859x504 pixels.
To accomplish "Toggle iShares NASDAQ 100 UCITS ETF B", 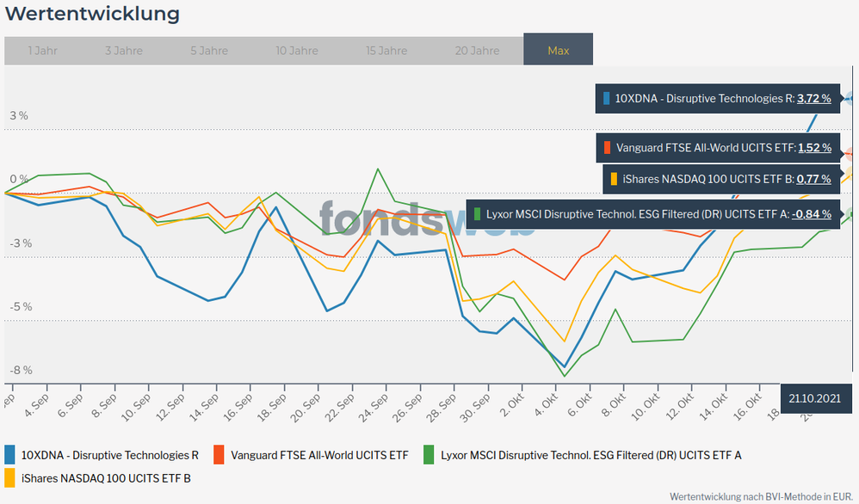I will point(106,477).
